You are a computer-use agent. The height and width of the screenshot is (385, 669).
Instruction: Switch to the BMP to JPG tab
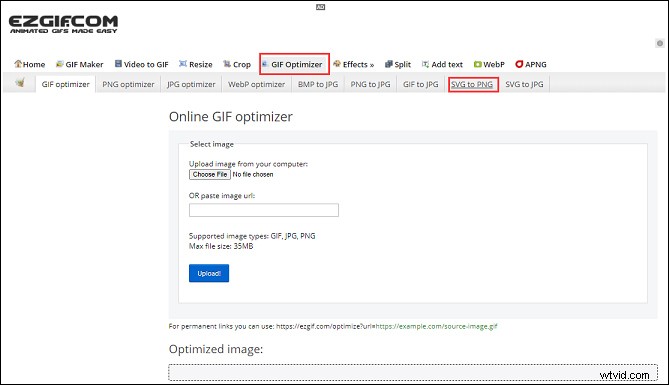[318, 85]
